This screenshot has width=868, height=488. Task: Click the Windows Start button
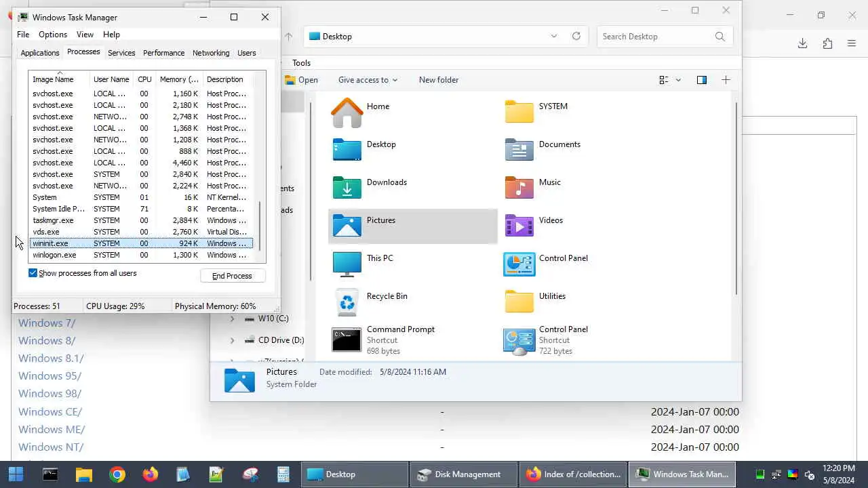point(16,474)
